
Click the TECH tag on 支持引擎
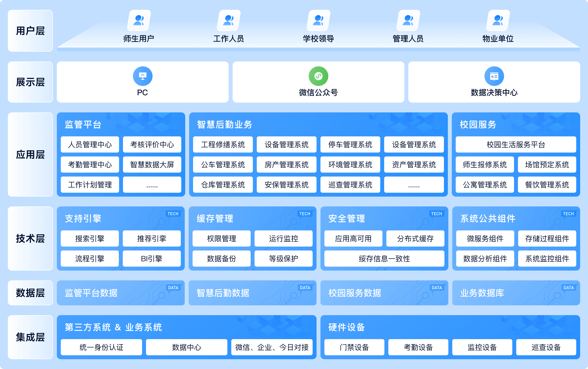pos(173,214)
